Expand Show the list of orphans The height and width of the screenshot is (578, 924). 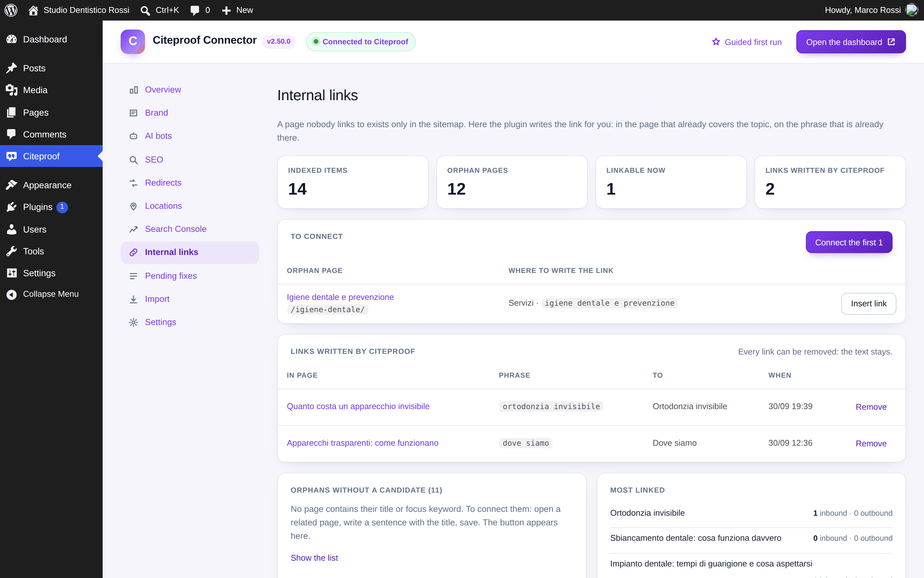pos(314,558)
